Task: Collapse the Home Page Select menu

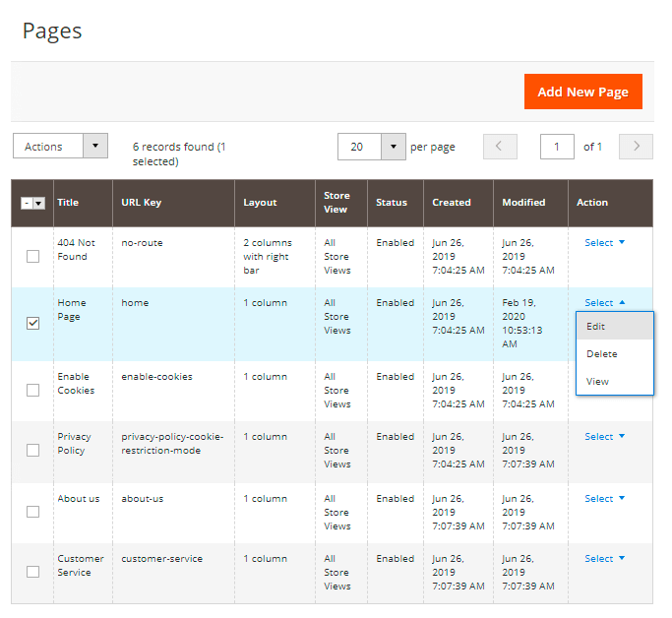Action: click(x=604, y=303)
